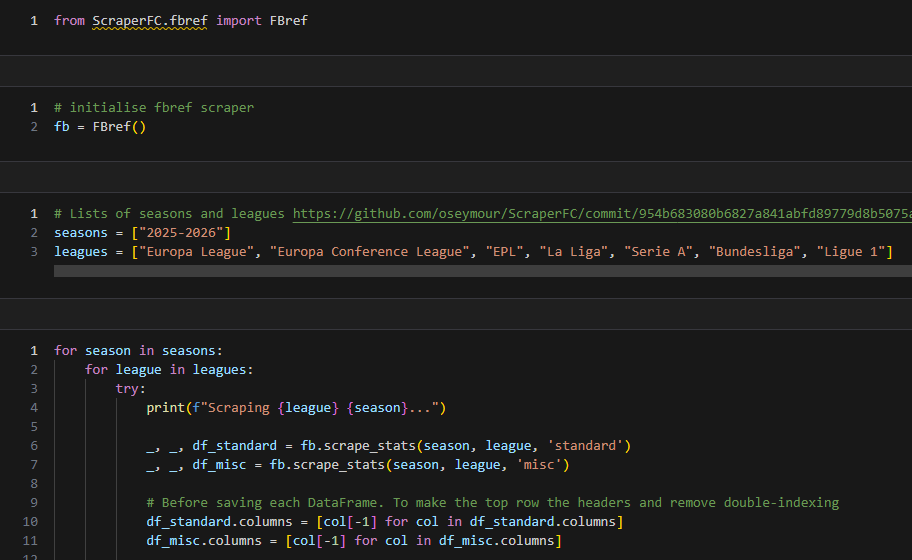Click the "Europa Conference League" string
Image resolution: width=912 pixels, height=560 pixels.
tap(369, 252)
